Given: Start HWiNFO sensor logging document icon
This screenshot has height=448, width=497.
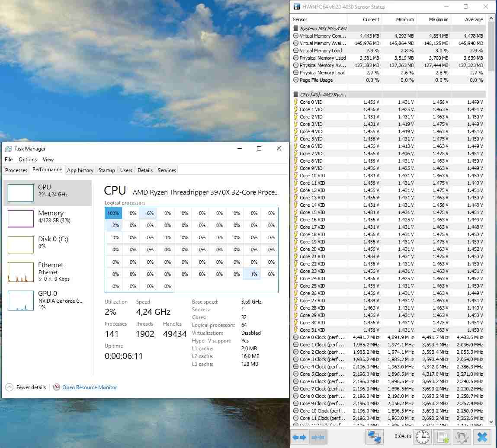Looking at the screenshot, I should tap(443, 437).
